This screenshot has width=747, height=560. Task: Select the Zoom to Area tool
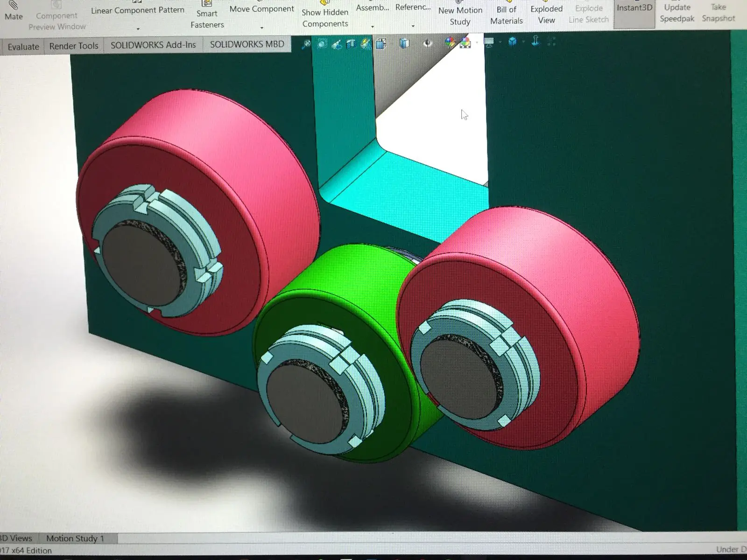pos(322,44)
